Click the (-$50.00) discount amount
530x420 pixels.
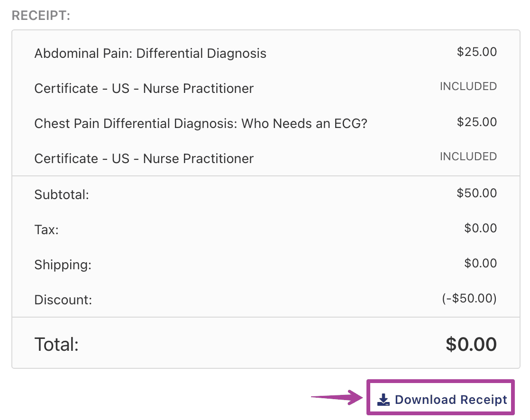pos(469,298)
